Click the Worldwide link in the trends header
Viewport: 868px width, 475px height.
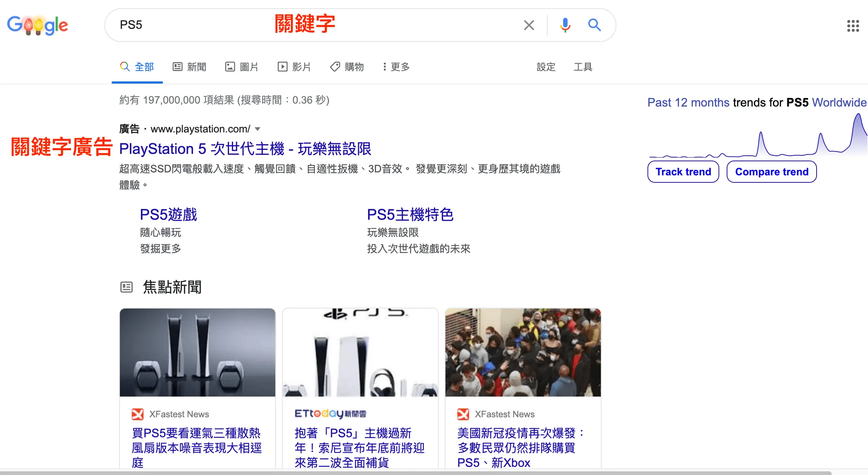(839, 102)
